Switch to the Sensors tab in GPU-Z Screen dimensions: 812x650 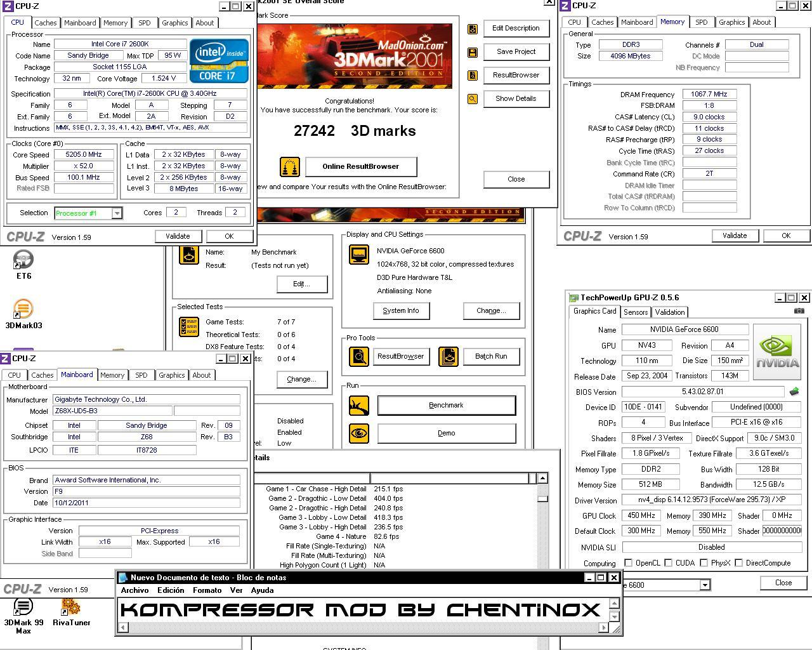tap(636, 312)
